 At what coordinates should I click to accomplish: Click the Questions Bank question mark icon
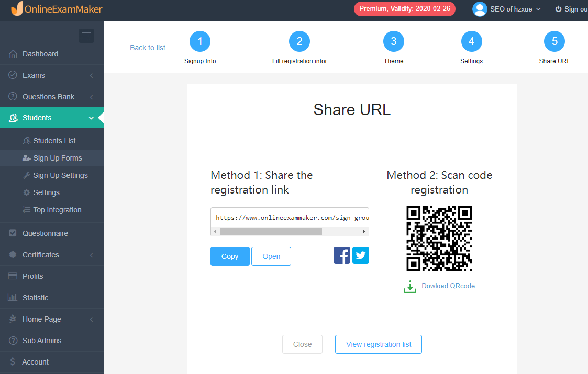pyautogui.click(x=13, y=96)
